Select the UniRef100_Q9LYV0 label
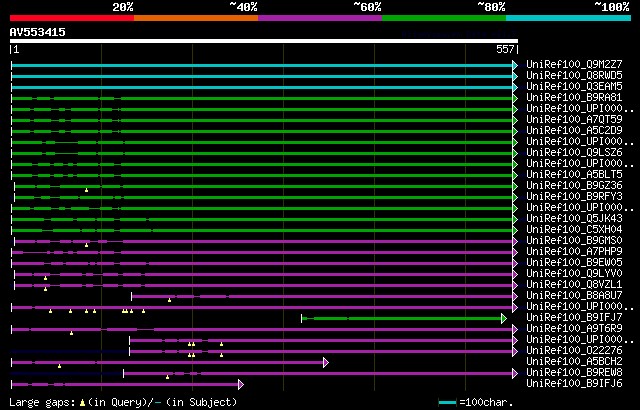The height and width of the screenshot is (410, 640). coord(574,274)
